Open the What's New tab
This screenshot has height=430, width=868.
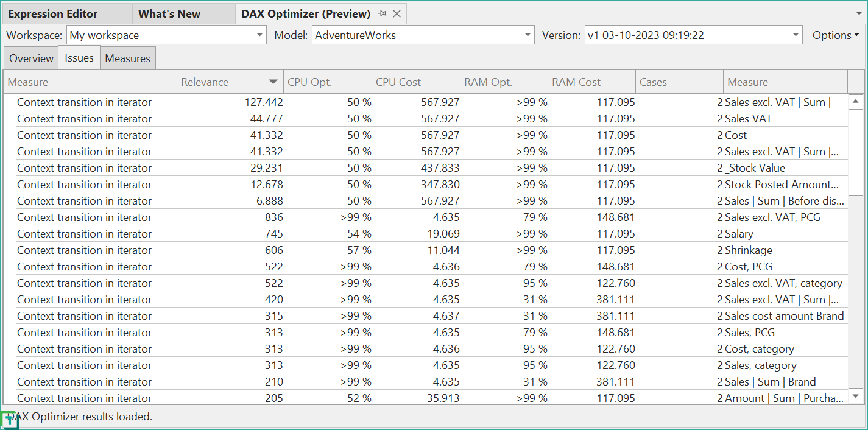[x=169, y=13]
